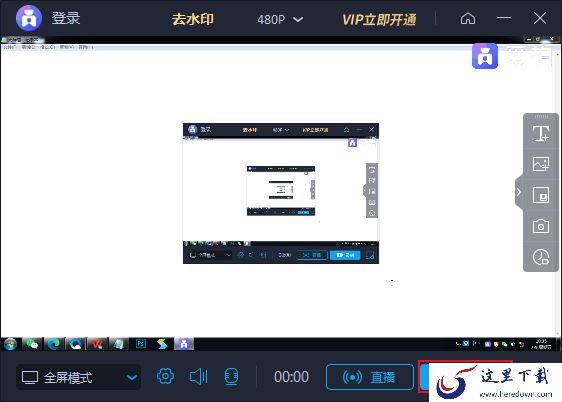
Task: Toggle the microphone input
Action: coord(231,377)
